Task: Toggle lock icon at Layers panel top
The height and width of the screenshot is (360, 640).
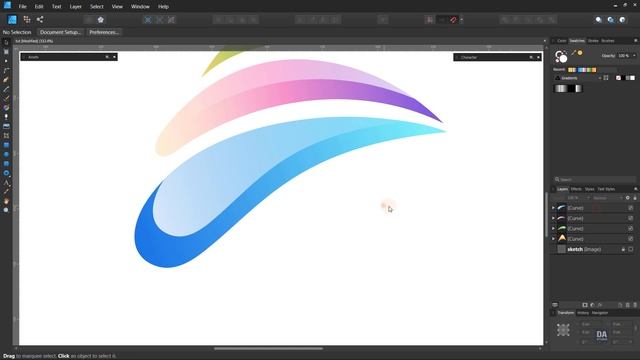Action: pos(635,198)
